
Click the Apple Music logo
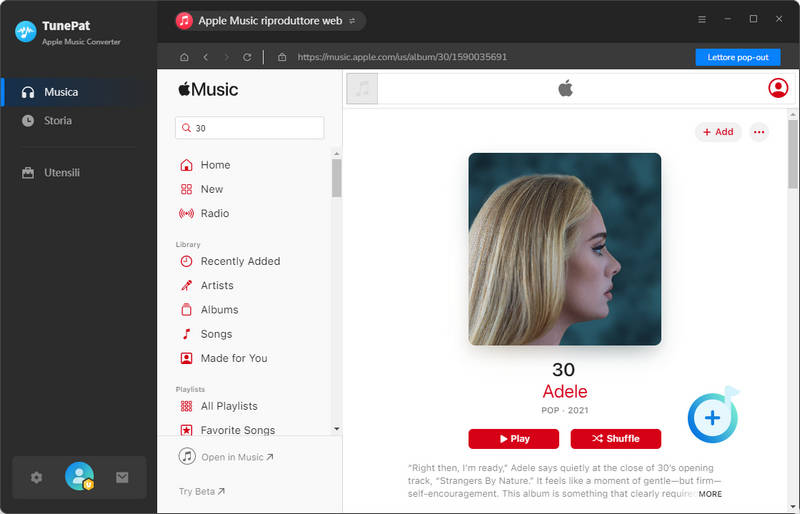208,89
